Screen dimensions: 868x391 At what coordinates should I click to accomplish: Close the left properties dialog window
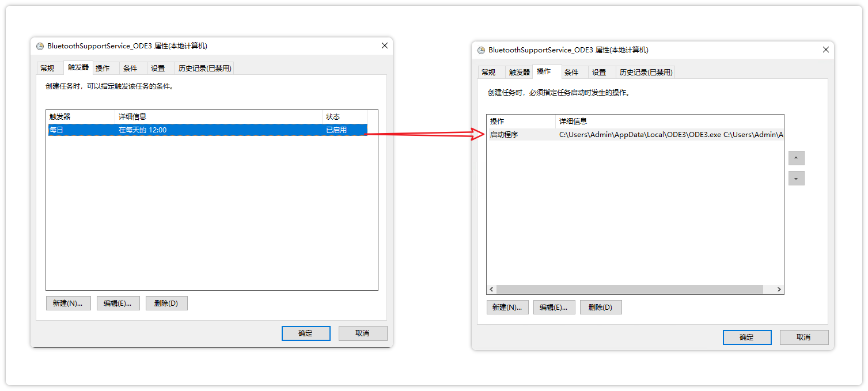tap(385, 46)
